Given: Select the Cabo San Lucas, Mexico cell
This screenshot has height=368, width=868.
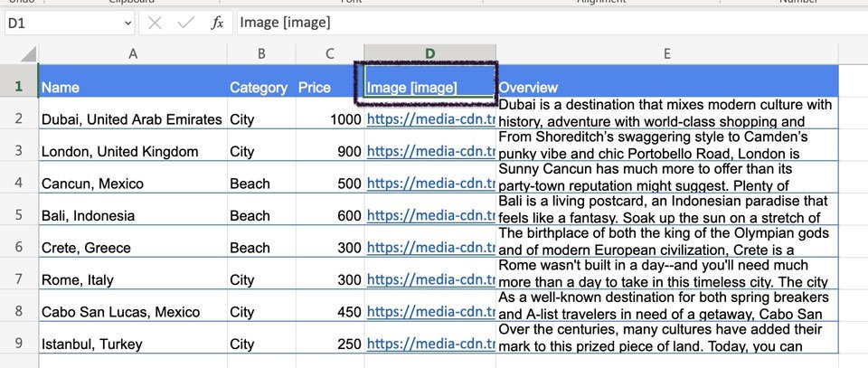Looking at the screenshot, I should (x=133, y=306).
